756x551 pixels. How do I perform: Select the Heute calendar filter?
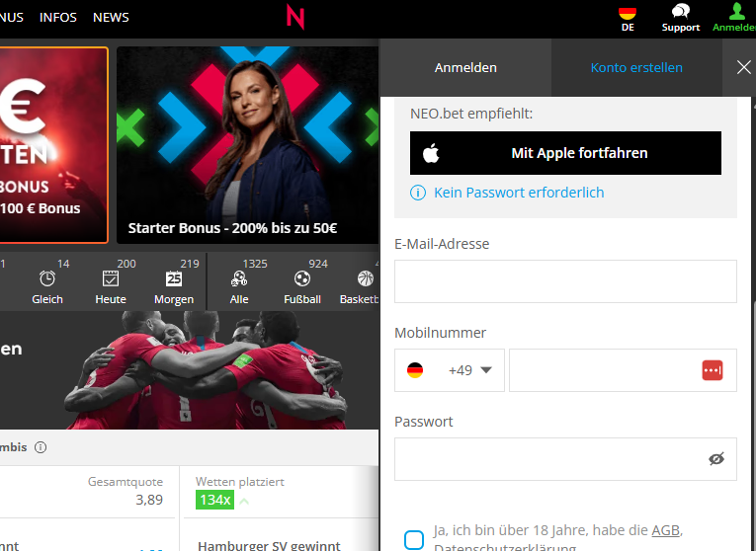[111, 281]
